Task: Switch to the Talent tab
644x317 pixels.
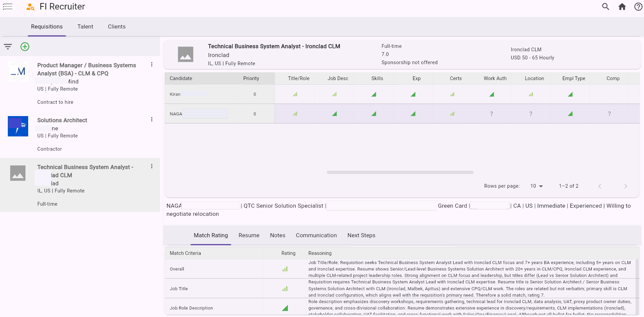Action: (x=85, y=26)
